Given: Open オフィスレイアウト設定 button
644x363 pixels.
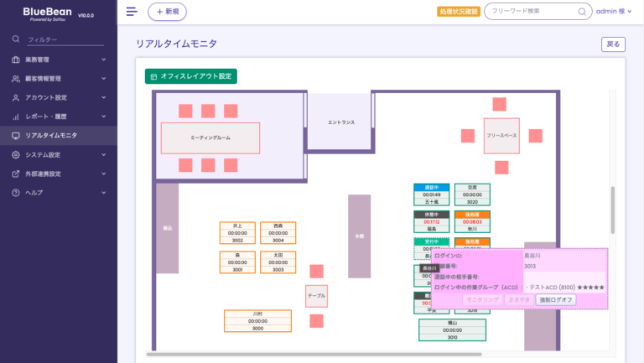Looking at the screenshot, I should coord(191,76).
